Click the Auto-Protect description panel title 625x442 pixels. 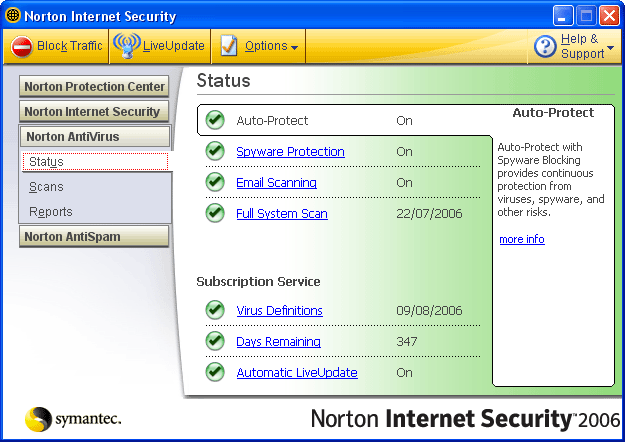(x=553, y=113)
